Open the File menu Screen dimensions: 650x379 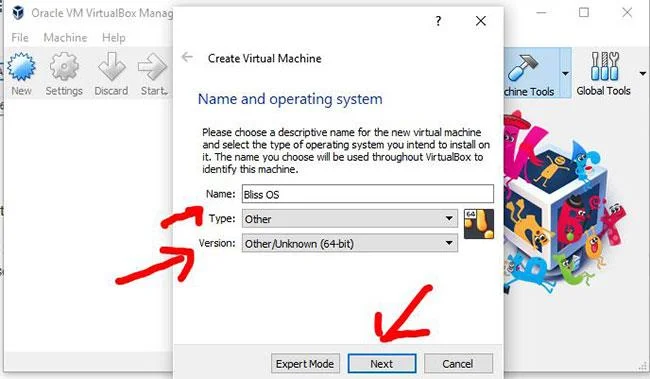coord(20,38)
